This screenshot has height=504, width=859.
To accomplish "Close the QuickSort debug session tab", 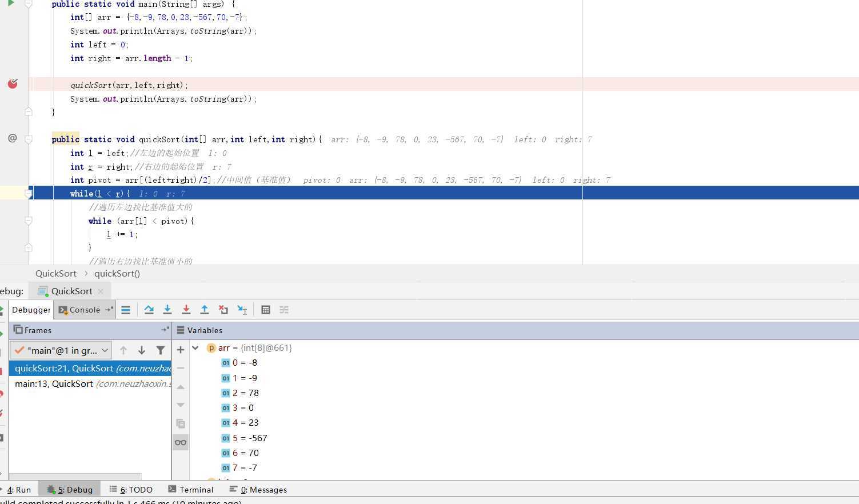I will pyautogui.click(x=101, y=291).
